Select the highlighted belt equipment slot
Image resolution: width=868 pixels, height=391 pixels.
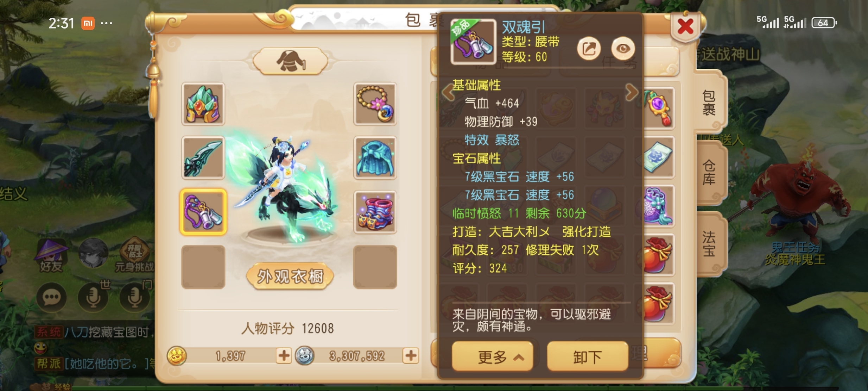pos(203,212)
